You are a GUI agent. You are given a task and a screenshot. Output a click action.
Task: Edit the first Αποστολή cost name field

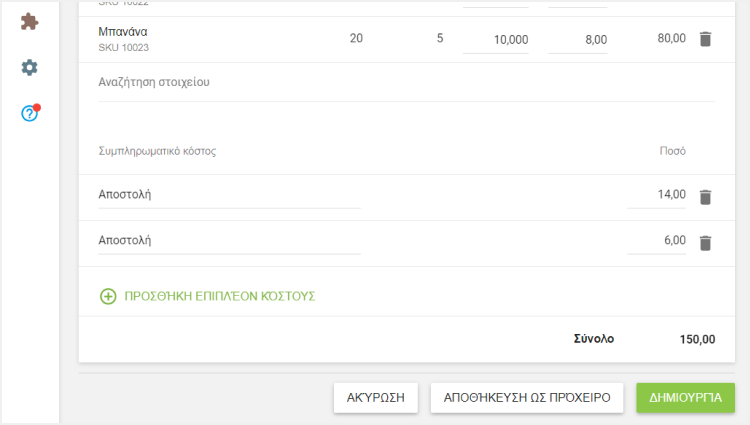(228, 195)
